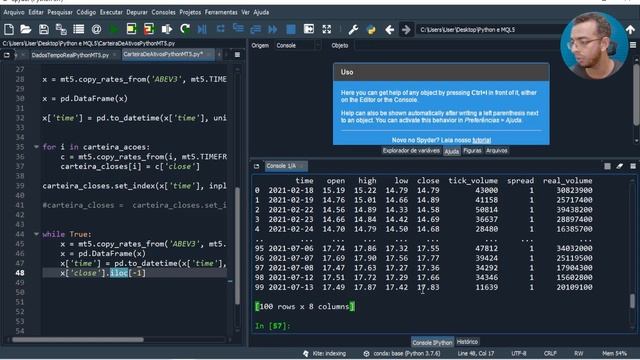Switch to the Histórico tab
Viewport: 640px width, 360px height.
467,342
